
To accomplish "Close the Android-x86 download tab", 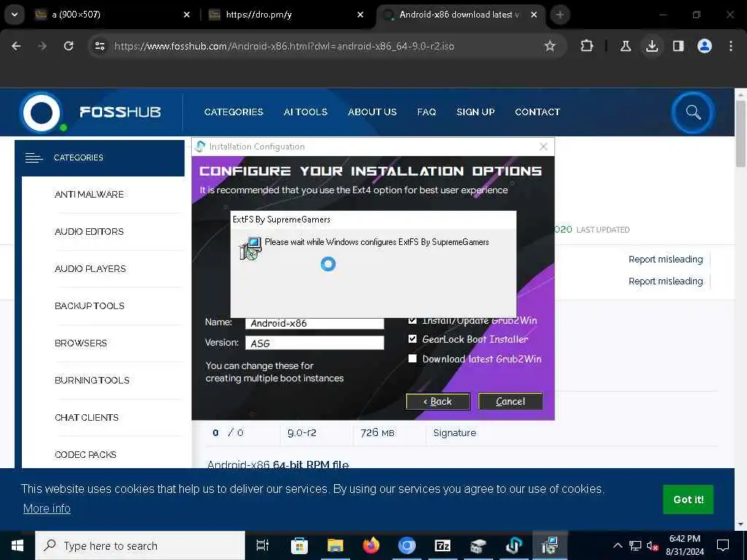I will [534, 15].
